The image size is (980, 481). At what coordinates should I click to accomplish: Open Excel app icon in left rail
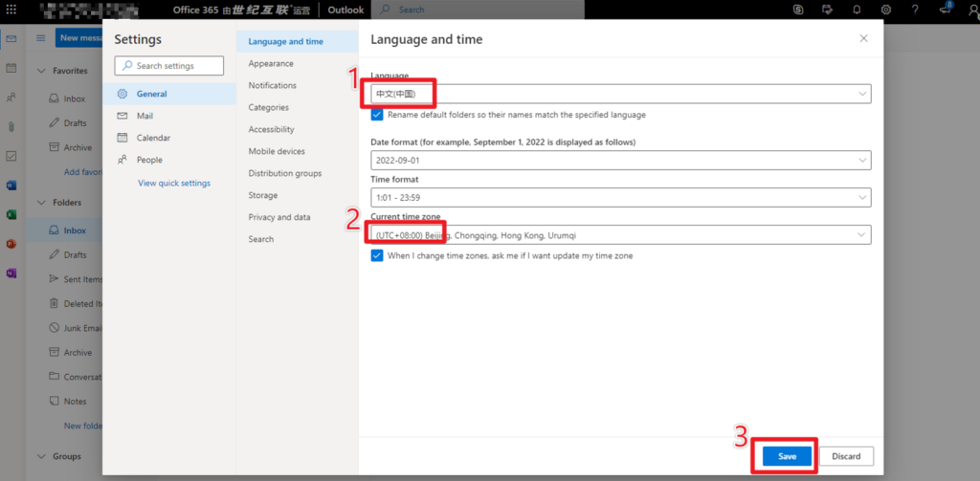[11, 214]
